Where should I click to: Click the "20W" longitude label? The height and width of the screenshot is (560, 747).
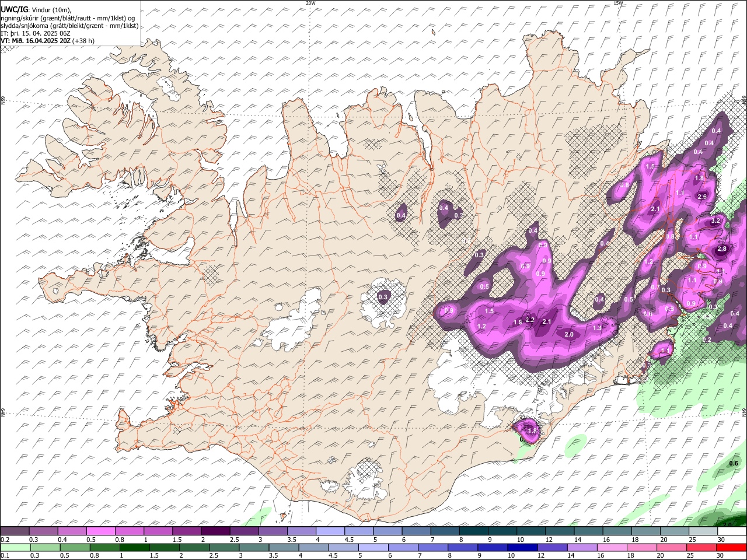311,3
